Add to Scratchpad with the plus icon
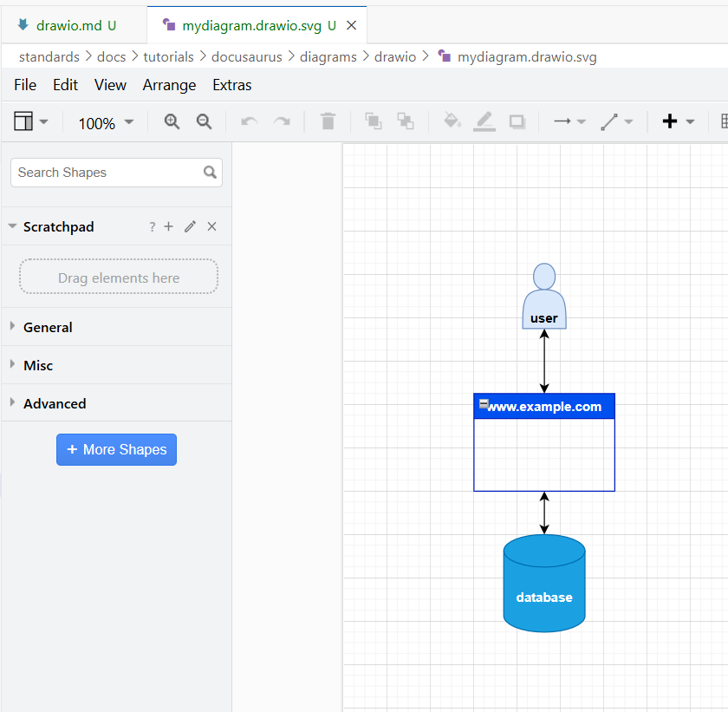 pyautogui.click(x=169, y=226)
